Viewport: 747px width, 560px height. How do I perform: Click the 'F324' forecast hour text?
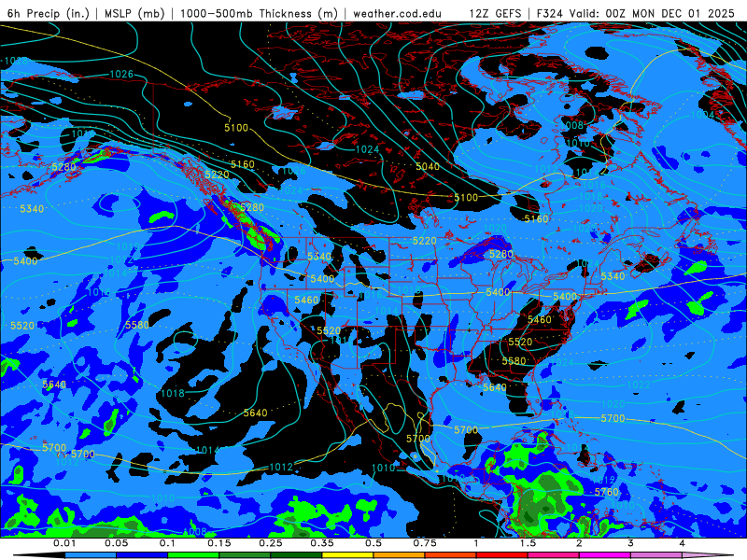(550, 13)
